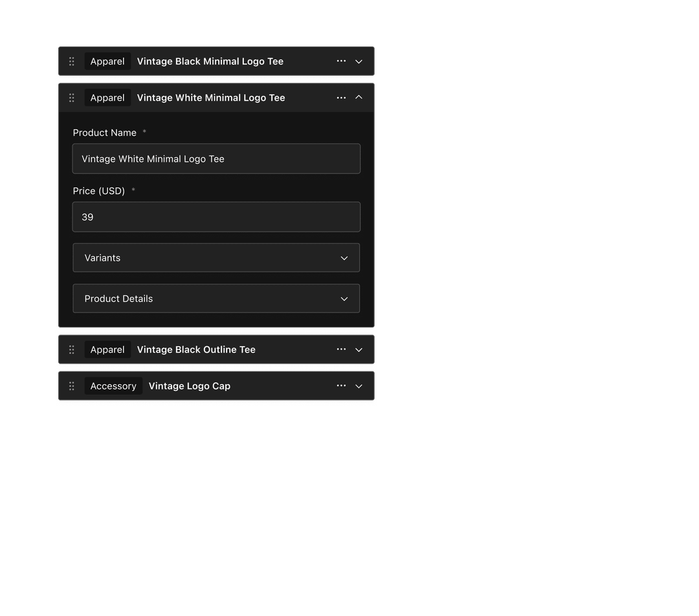
Task: Click drag handle of Vintage White Minimal Logo Tee
Action: point(72,98)
